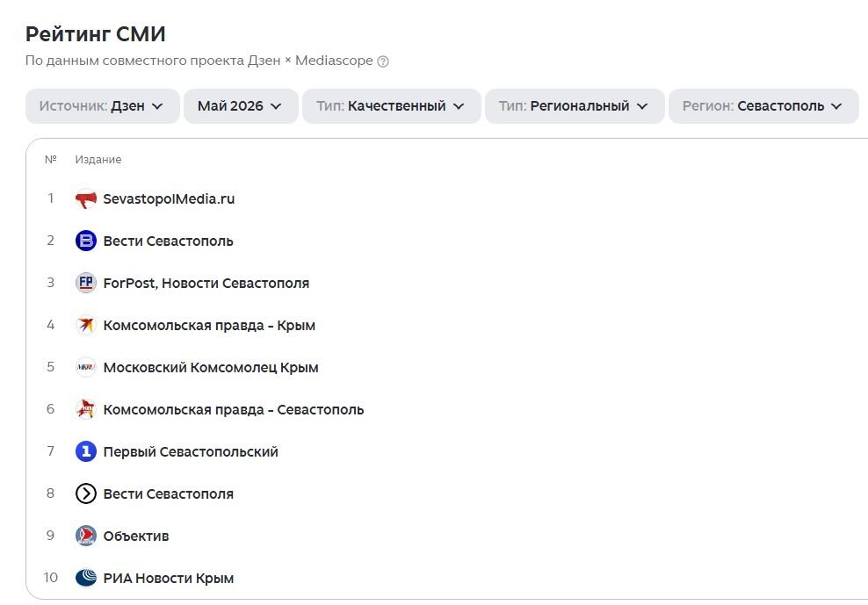Viewport: 868px width, 605px height.
Task: Open the Май 2026 period dropdown
Action: pos(241,105)
